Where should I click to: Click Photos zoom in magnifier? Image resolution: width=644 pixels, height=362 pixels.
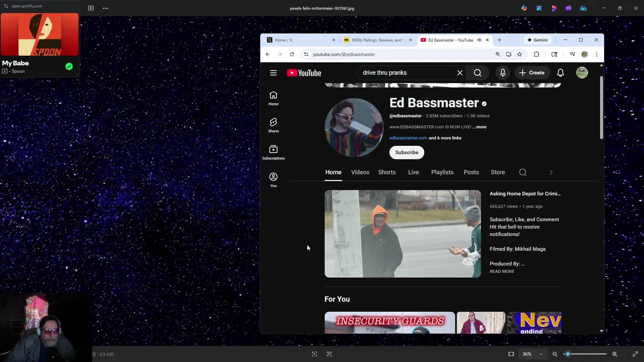(614, 354)
